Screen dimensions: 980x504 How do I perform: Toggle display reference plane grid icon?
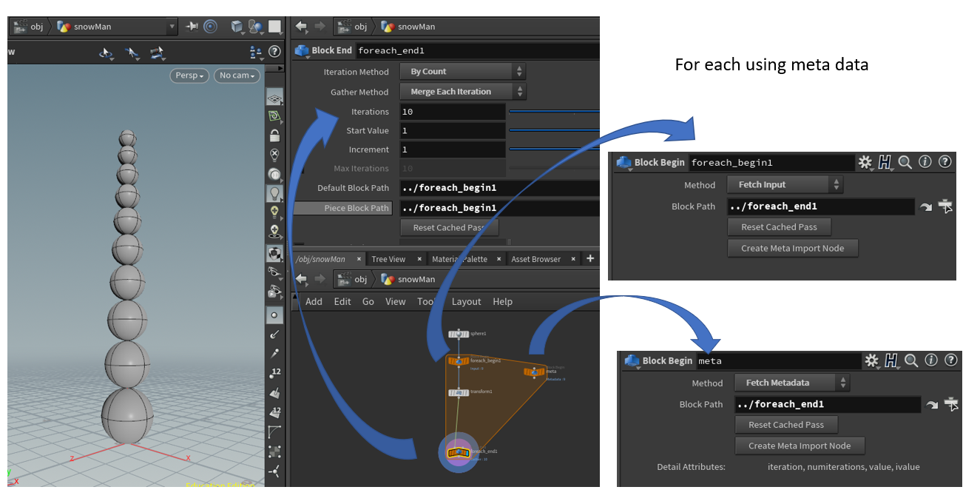[274, 98]
